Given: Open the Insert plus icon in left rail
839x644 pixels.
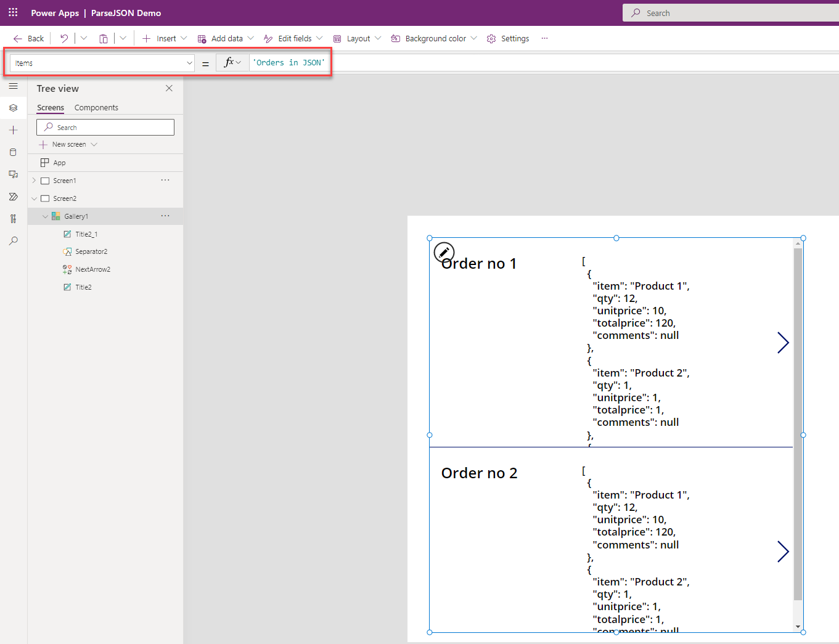Looking at the screenshot, I should (13, 130).
